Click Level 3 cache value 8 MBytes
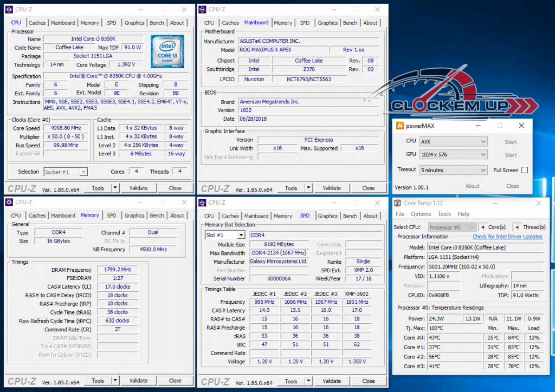 click(141, 154)
